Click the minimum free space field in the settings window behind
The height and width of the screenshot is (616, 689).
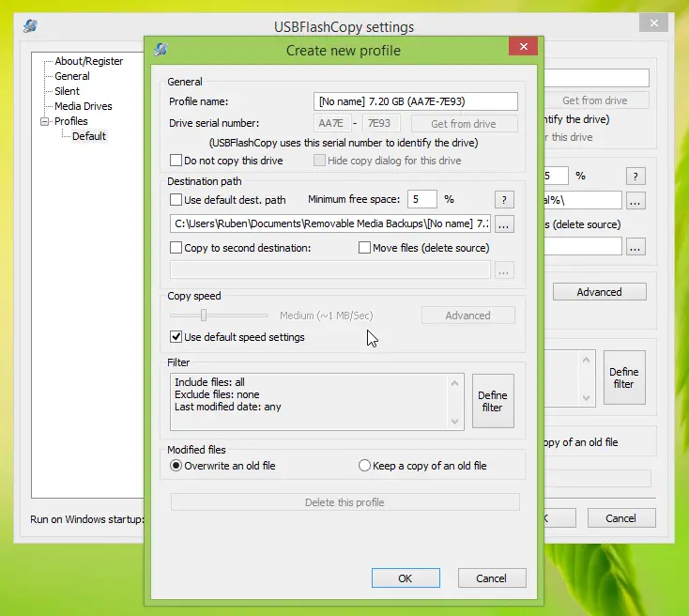click(556, 176)
